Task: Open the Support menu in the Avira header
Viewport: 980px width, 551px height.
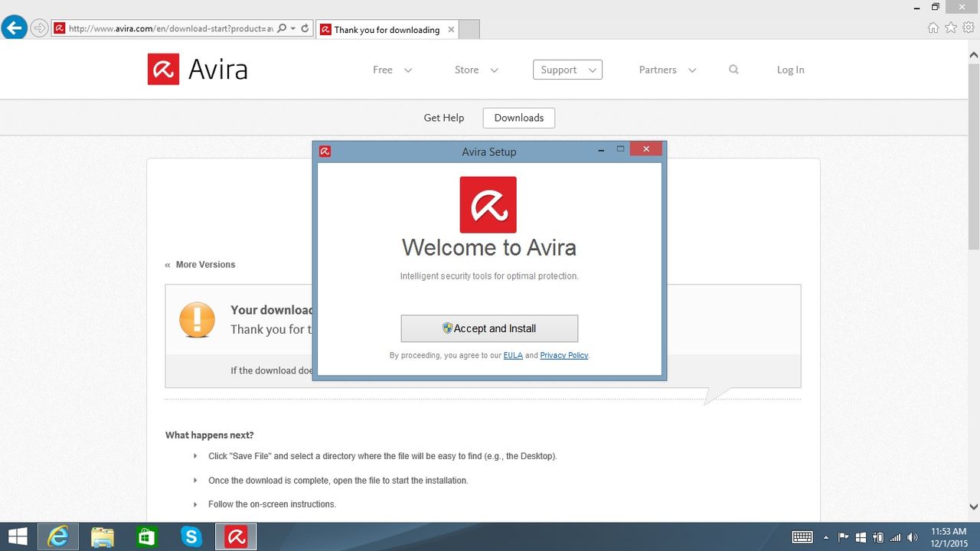Action: click(x=567, y=70)
